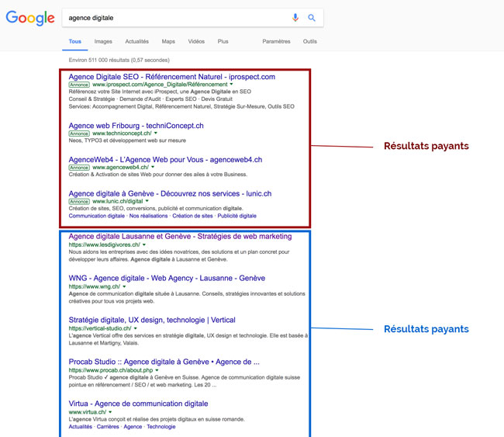
Task: Open Stratégie digitale UX design Vertical result
Action: tap(152, 321)
